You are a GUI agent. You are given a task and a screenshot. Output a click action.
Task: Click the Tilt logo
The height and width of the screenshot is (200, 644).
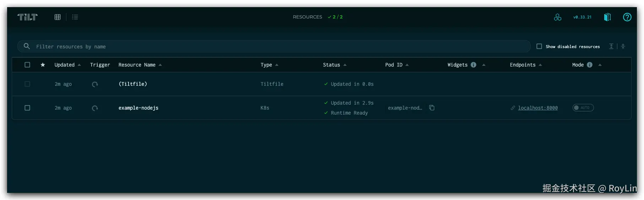coord(28,17)
